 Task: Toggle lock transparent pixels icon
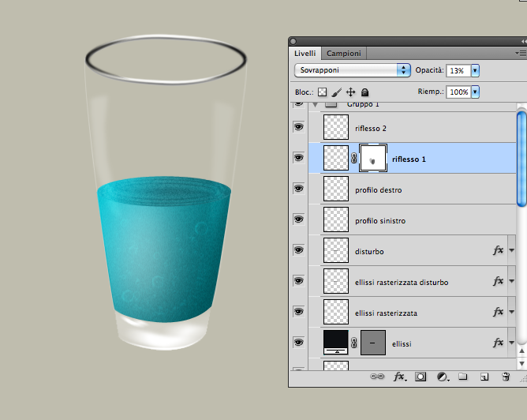pyautogui.click(x=322, y=92)
